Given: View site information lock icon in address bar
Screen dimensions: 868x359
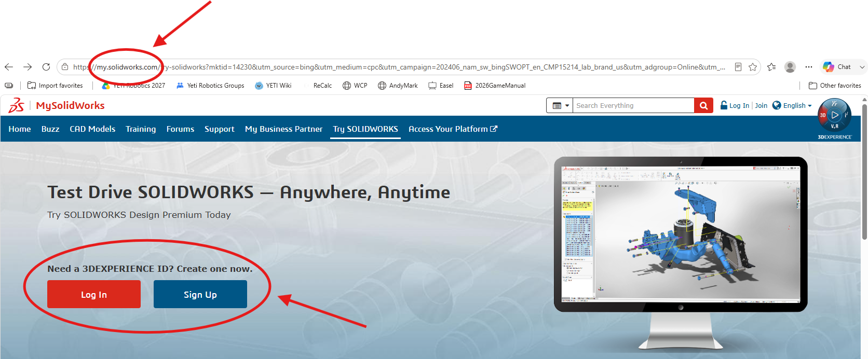Looking at the screenshot, I should pyautogui.click(x=65, y=67).
